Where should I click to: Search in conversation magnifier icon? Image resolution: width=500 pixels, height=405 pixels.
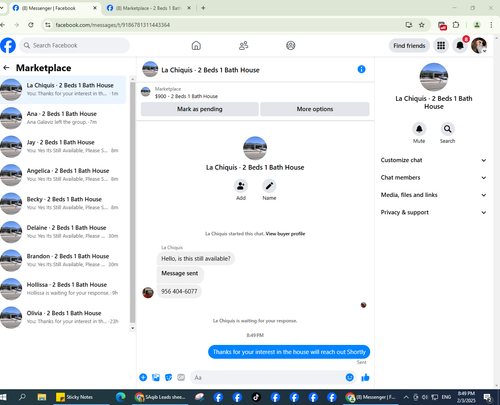[447, 129]
